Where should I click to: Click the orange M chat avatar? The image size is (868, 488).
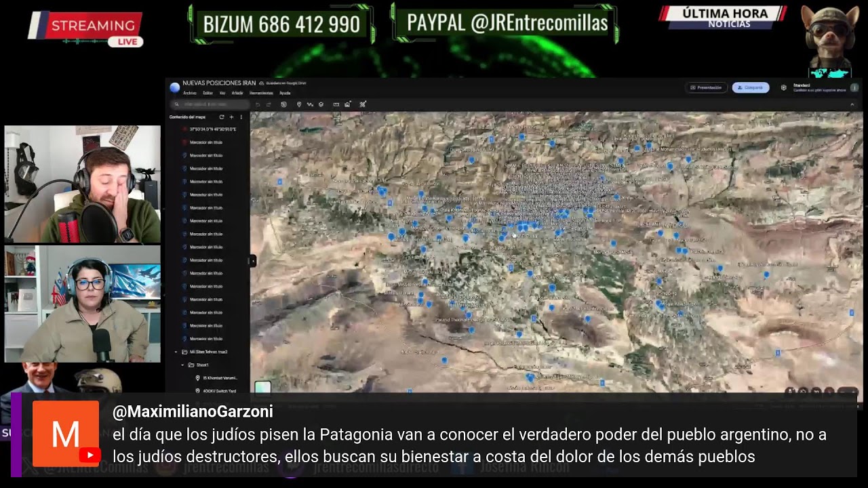pos(66,434)
